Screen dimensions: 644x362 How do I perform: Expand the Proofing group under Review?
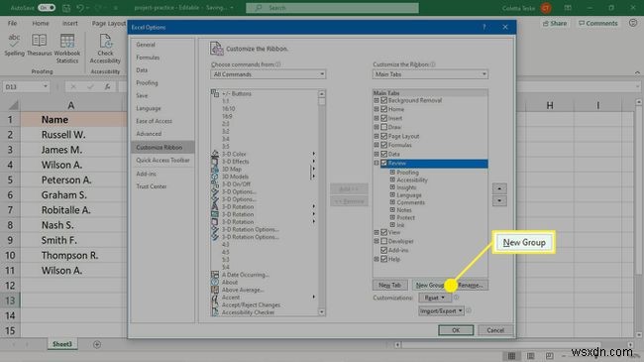coord(392,173)
